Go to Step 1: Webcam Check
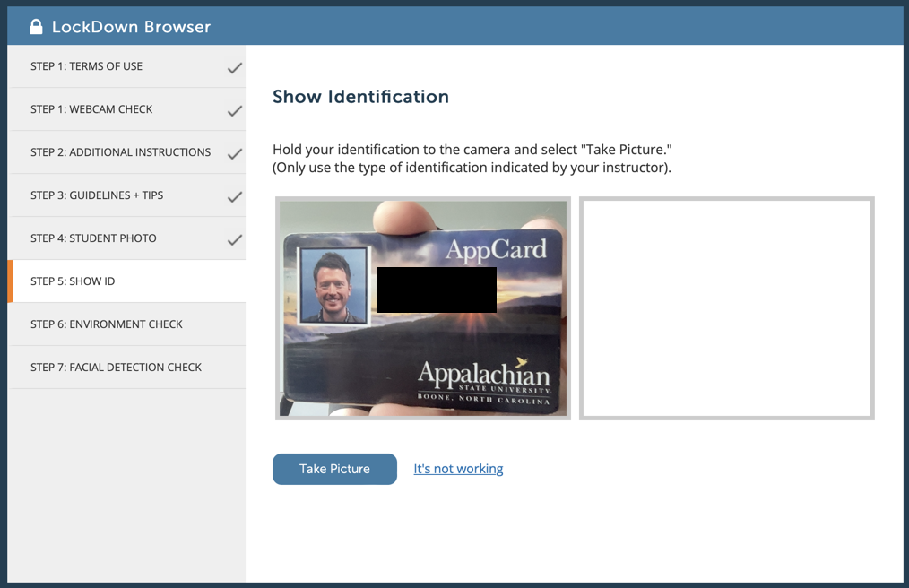The width and height of the screenshot is (909, 588). [126, 109]
